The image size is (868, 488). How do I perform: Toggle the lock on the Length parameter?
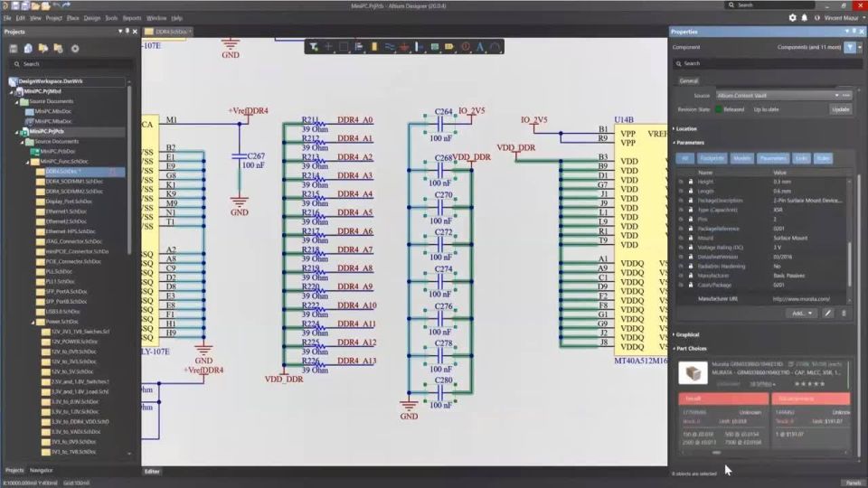[x=690, y=191]
